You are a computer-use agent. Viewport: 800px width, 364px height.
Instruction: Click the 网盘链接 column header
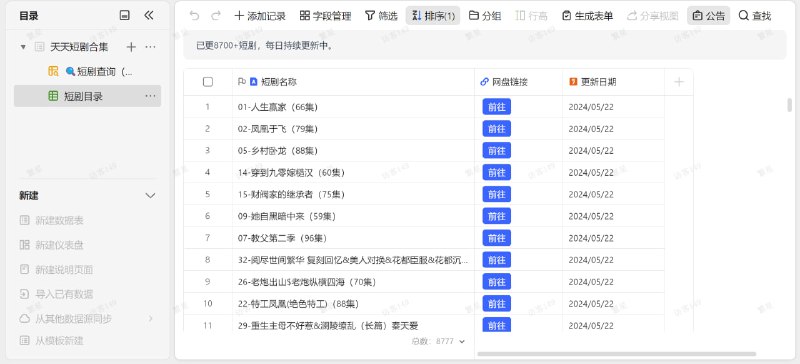(x=518, y=82)
